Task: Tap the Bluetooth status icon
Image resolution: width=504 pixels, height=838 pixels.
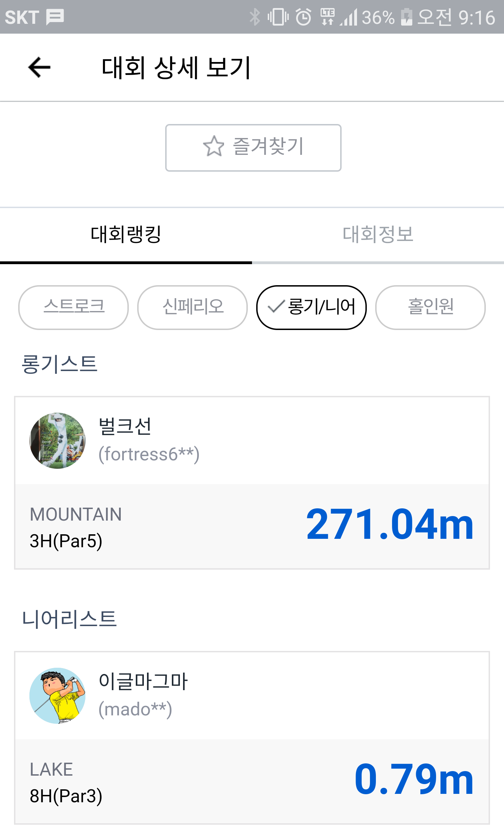Action: (x=255, y=17)
